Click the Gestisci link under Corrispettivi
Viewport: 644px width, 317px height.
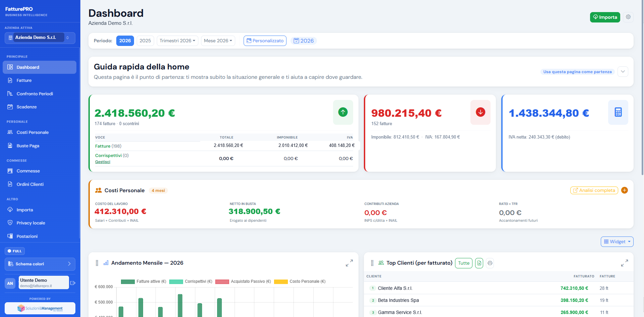pyautogui.click(x=103, y=162)
